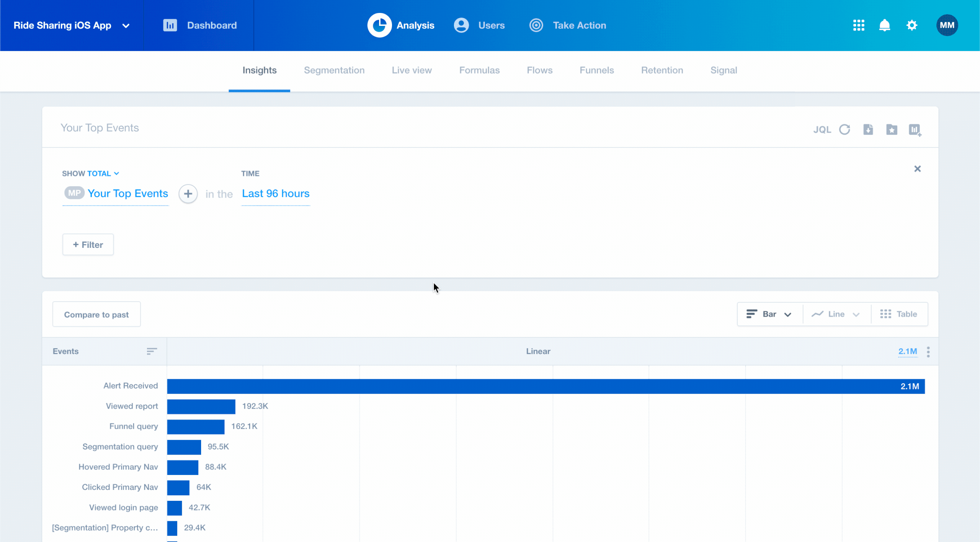This screenshot has height=542, width=980.
Task: Click the 42.7K value
Action: tap(199, 507)
